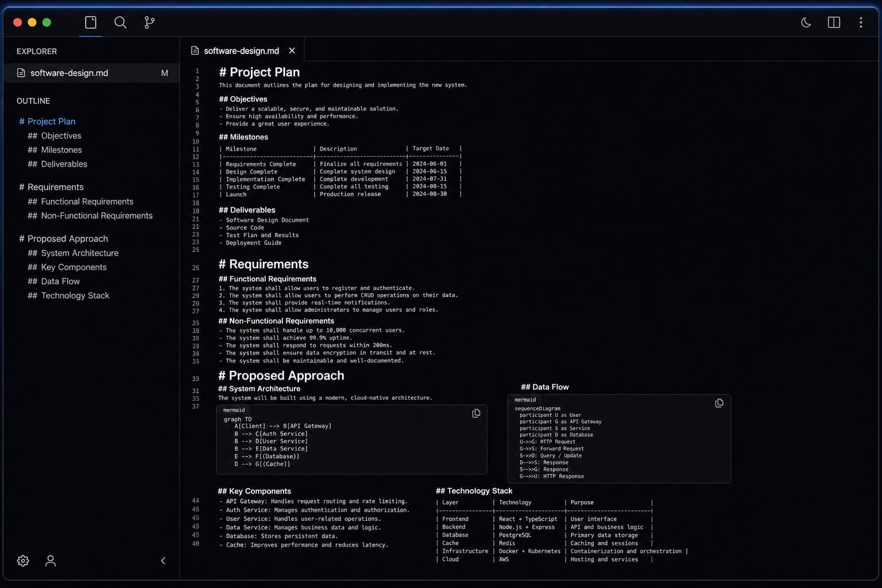Image resolution: width=882 pixels, height=588 pixels.
Task: Copy the graph TD mermaid code block
Action: (x=476, y=413)
